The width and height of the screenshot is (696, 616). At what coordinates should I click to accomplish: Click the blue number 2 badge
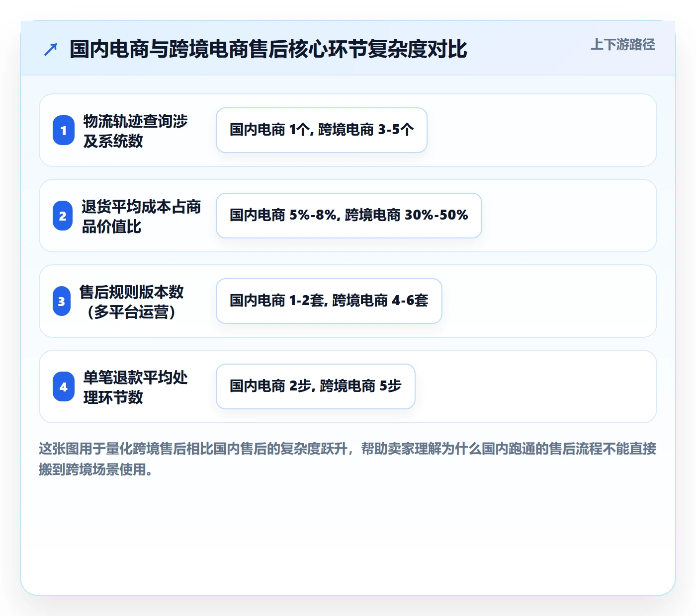tap(63, 216)
